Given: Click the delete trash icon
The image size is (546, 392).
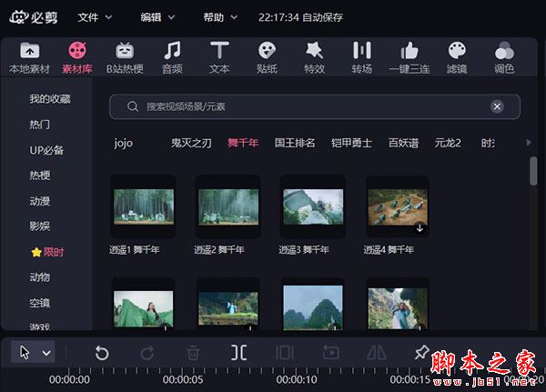Looking at the screenshot, I should pos(193,353).
